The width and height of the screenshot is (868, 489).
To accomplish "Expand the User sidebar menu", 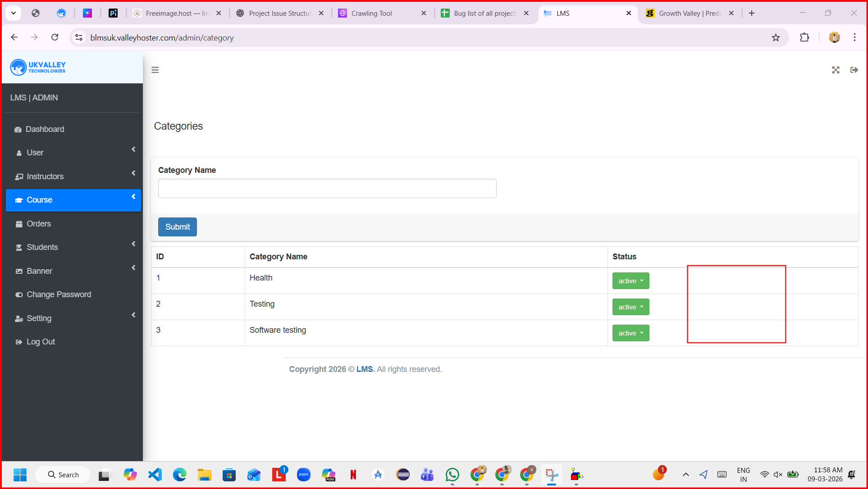I will pos(73,153).
